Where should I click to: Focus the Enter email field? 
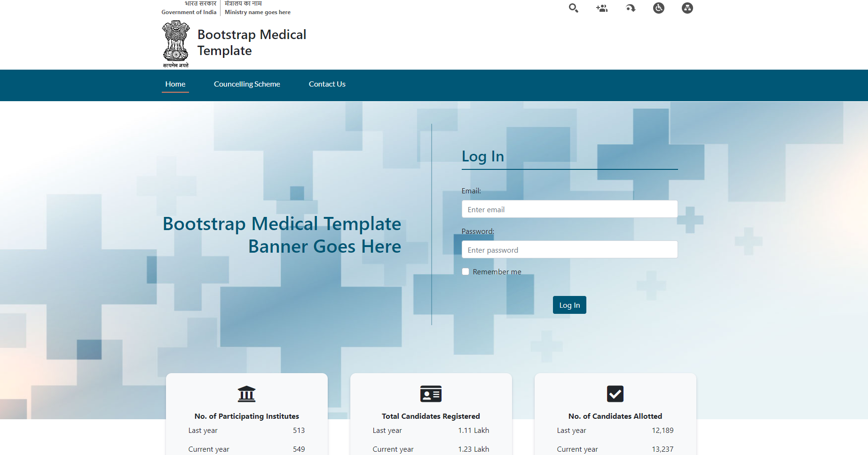coord(569,209)
